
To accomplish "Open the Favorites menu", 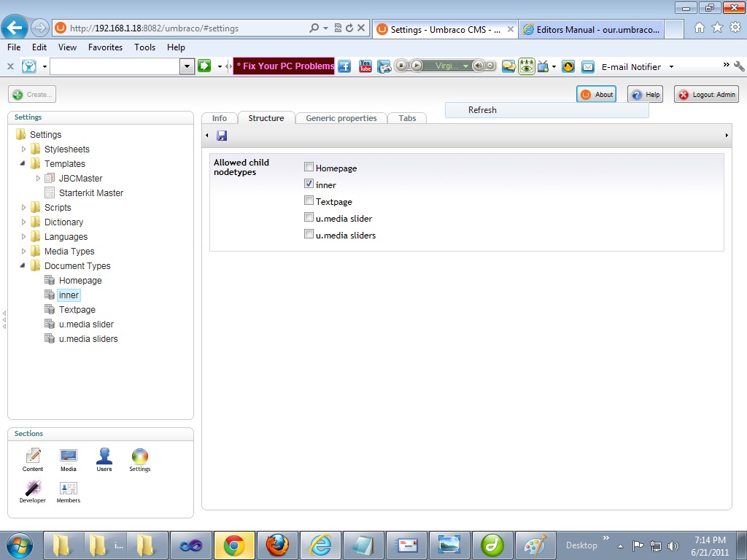I will (105, 47).
